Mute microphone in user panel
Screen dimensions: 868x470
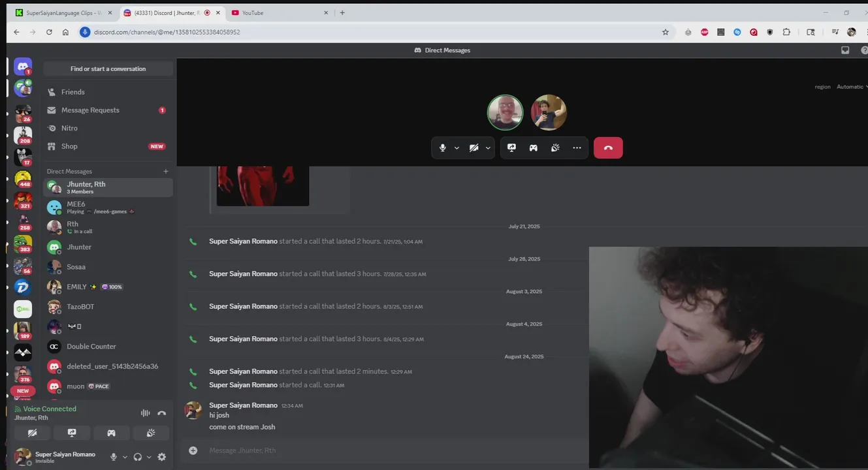(114, 457)
